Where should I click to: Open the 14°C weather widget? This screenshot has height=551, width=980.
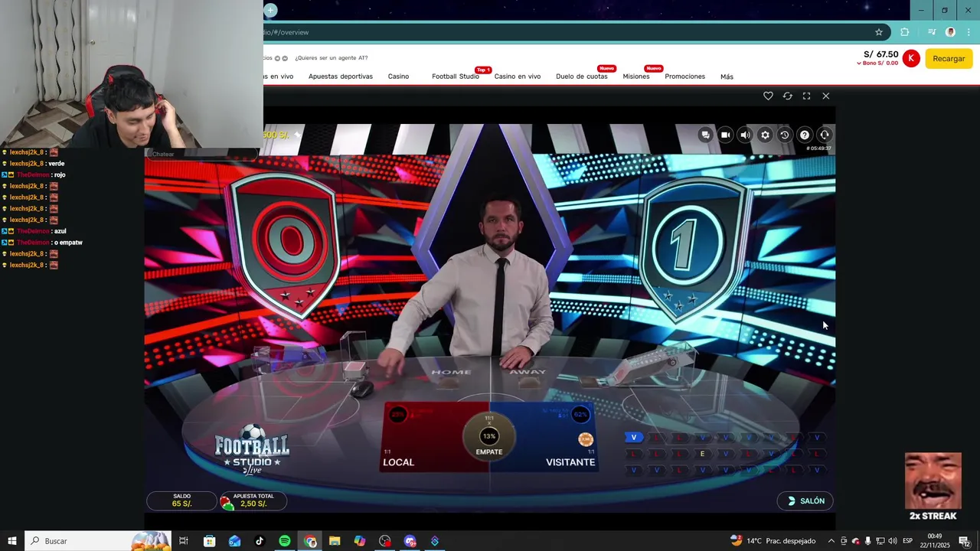[x=773, y=541]
